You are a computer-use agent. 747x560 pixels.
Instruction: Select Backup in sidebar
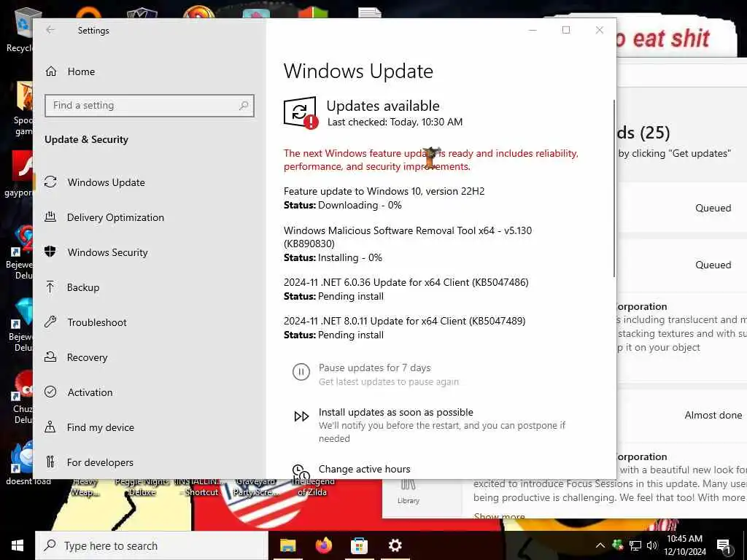(x=83, y=287)
